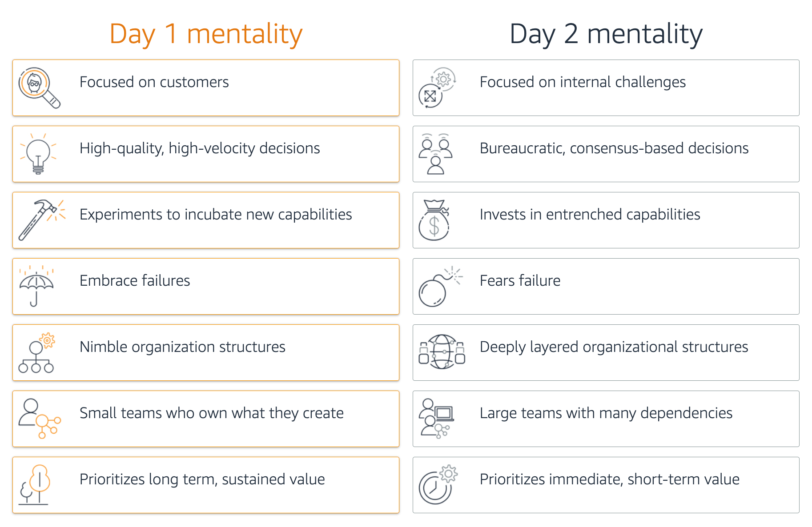Click the large teams laptop icon

click(x=436, y=419)
